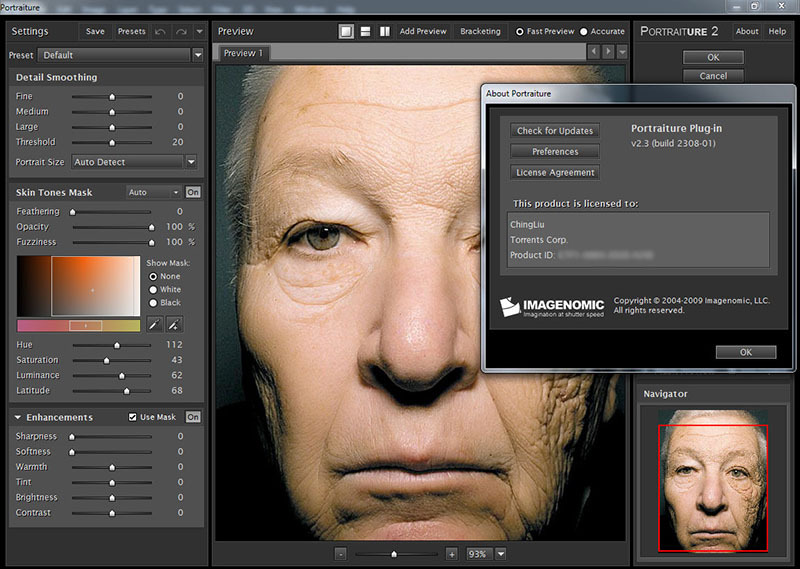Viewport: 800px width, 569px height.
Task: Choose None for Show Mask
Action: coord(153,276)
